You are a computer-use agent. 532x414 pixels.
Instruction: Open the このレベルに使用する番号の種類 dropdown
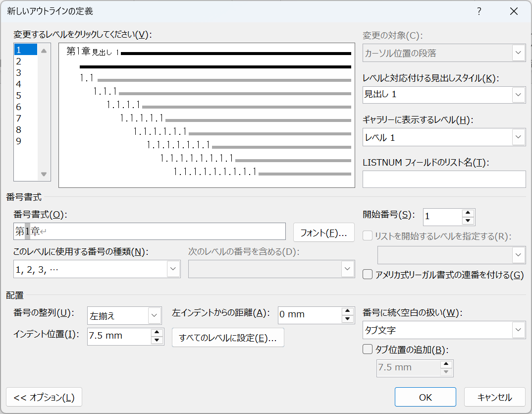pyautogui.click(x=174, y=269)
